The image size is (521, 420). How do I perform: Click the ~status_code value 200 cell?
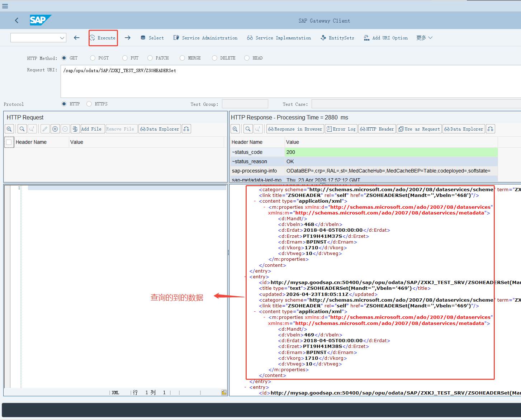pyautogui.click(x=391, y=152)
